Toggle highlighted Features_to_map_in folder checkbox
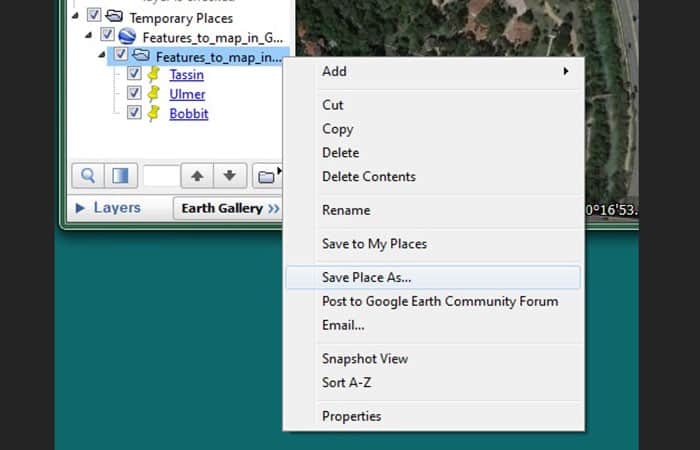The height and width of the screenshot is (450, 700). [121, 54]
